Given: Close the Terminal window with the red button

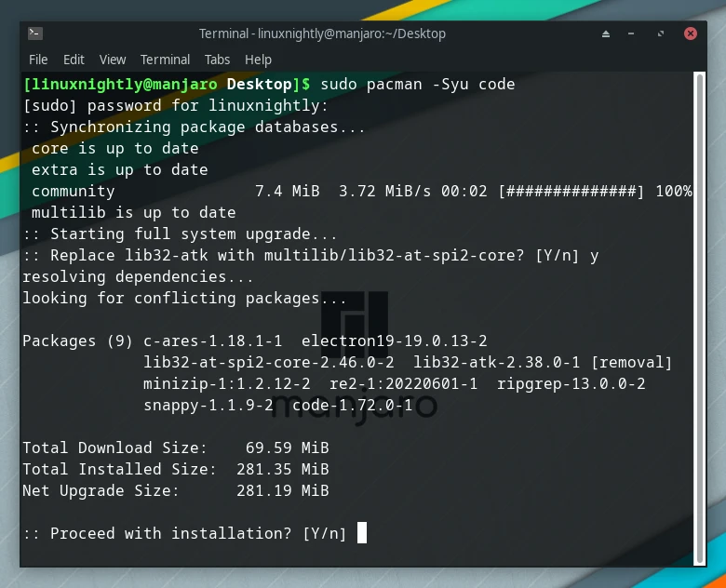Looking at the screenshot, I should click(x=691, y=33).
